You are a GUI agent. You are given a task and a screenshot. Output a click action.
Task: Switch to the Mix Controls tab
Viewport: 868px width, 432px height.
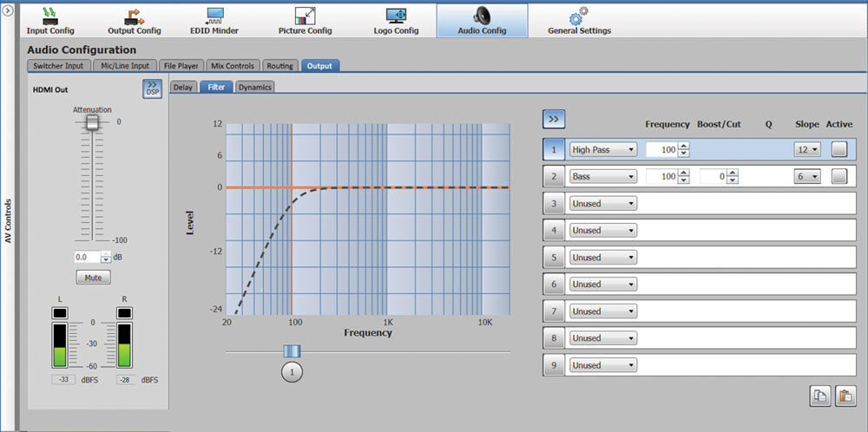click(x=233, y=66)
